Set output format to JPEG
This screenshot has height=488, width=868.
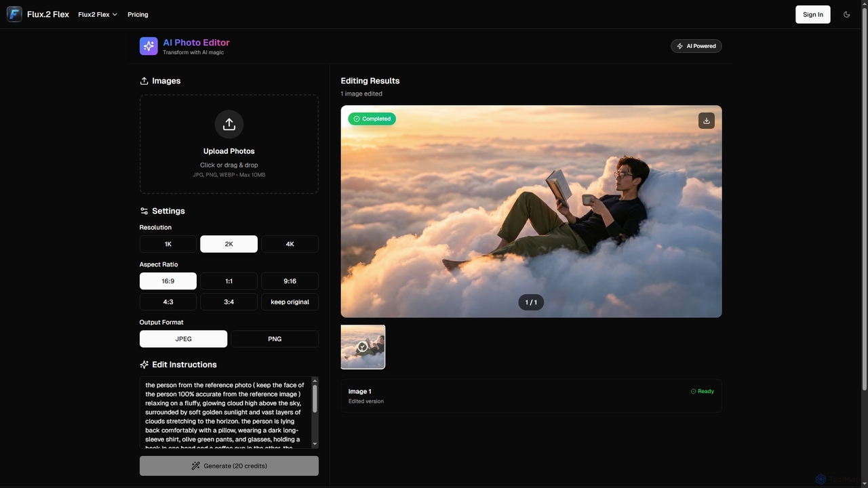183,339
